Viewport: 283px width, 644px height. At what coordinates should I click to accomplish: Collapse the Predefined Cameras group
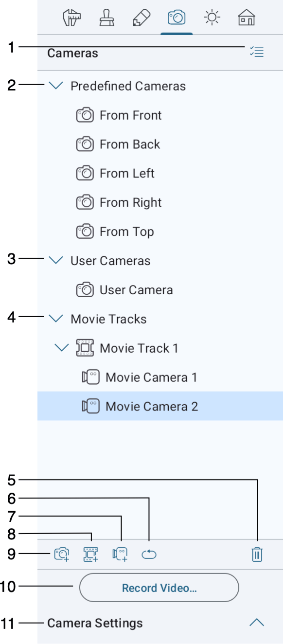(x=56, y=86)
